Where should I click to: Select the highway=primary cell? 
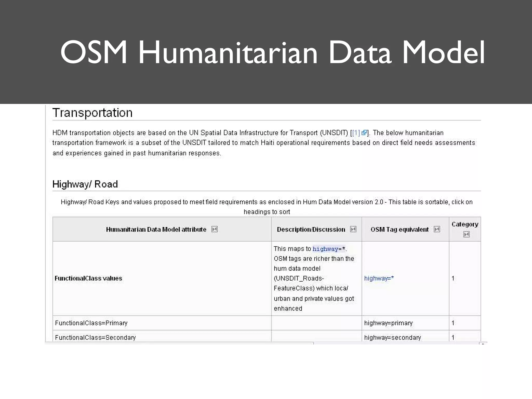[x=405, y=323]
